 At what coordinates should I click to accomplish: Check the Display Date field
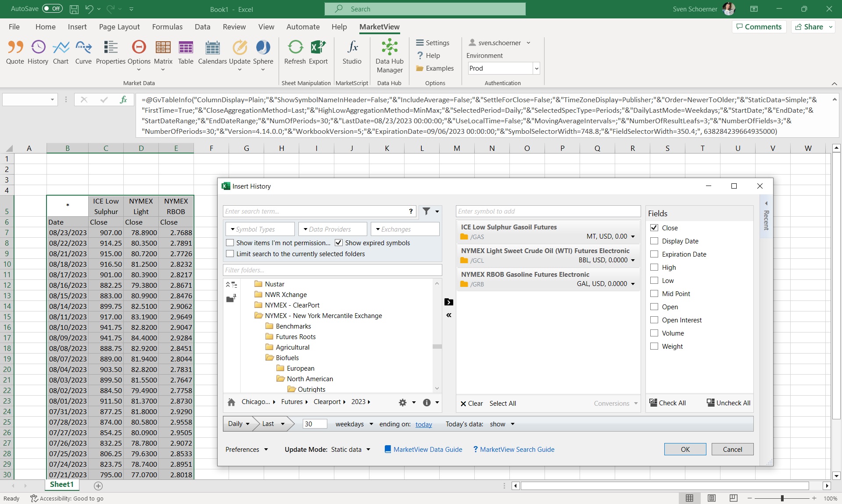654,241
